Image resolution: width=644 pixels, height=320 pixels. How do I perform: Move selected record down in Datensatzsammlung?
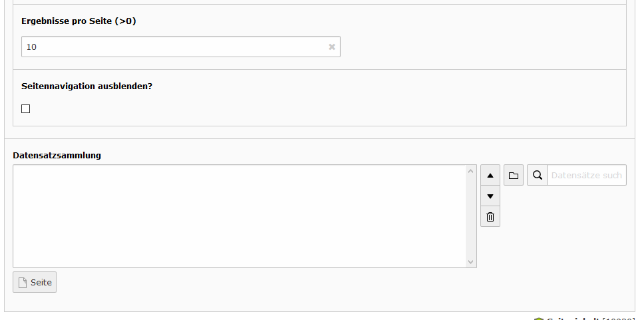pyautogui.click(x=490, y=196)
